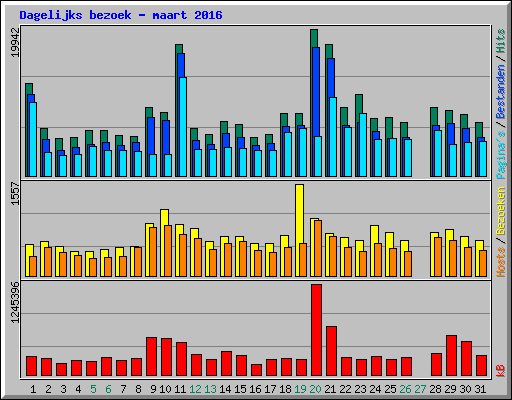Screen dimensions: 512x400
Task: Click the 1245396 KB axis value
Action: click(15, 303)
